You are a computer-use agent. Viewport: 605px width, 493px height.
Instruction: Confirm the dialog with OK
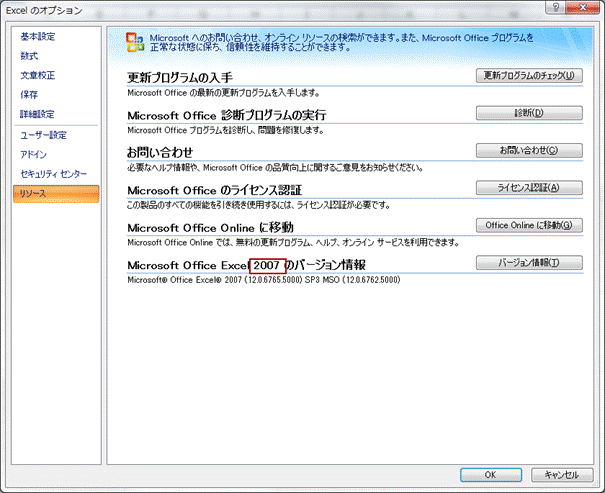pyautogui.click(x=490, y=475)
